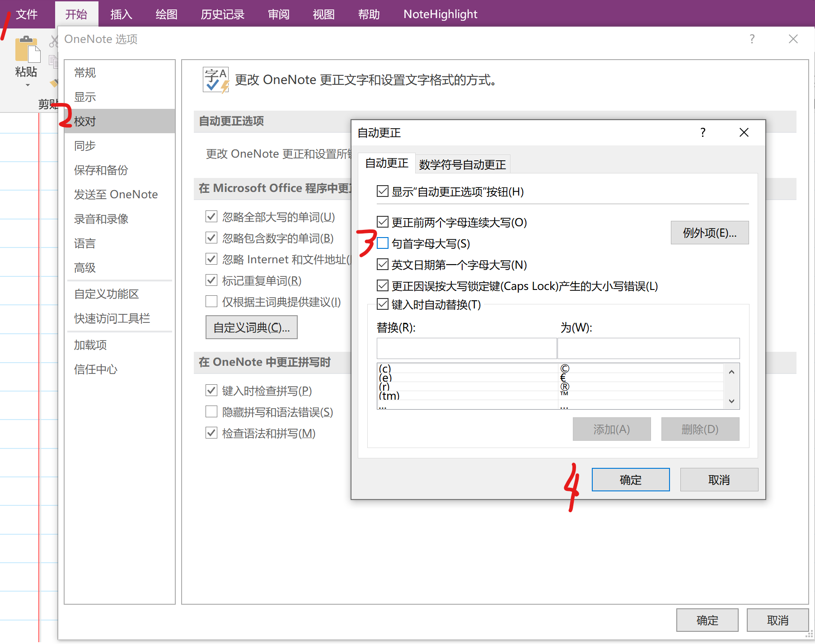Enable 句首字母大写 checkbox
The image size is (815, 644).
coord(383,243)
